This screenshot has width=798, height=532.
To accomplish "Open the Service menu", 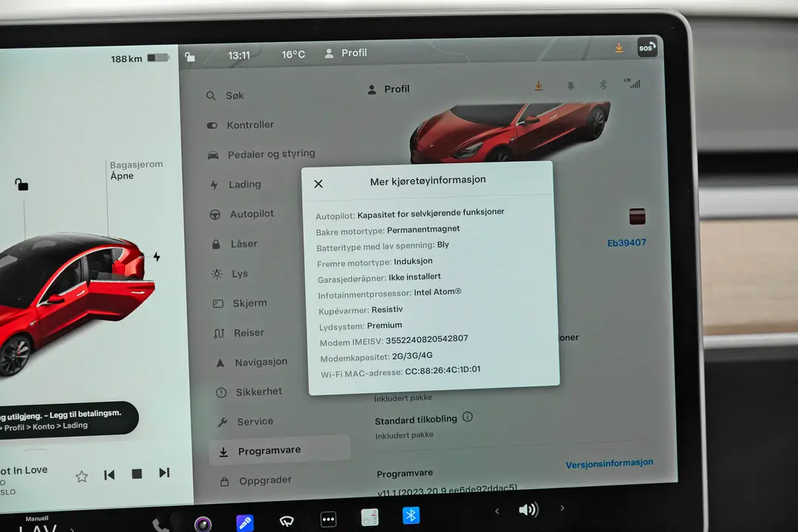I will [x=245, y=421].
